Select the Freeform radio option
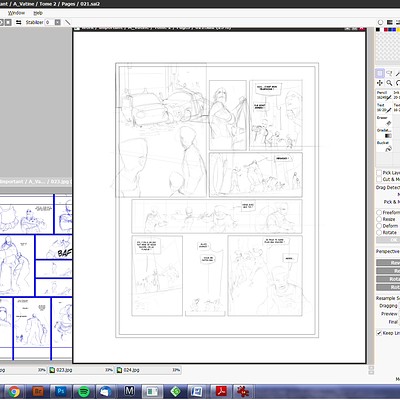400x400 pixels. pos(379,212)
